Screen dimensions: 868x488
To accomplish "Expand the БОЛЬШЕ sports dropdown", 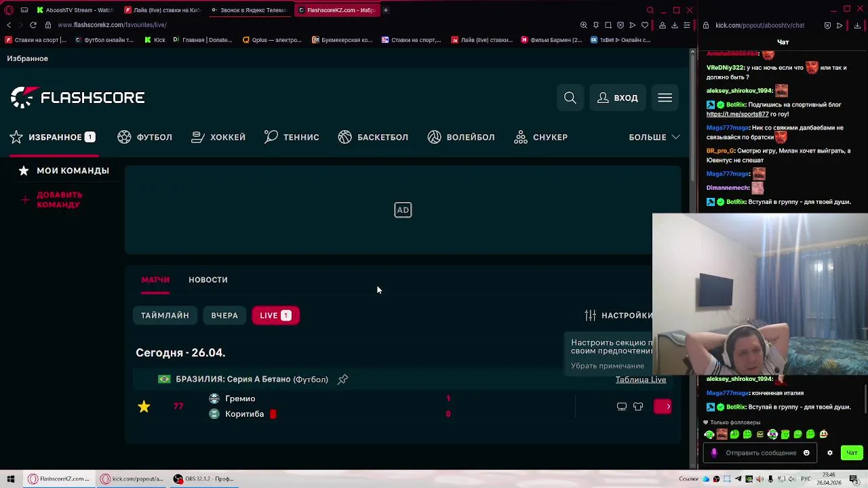I will pos(654,137).
